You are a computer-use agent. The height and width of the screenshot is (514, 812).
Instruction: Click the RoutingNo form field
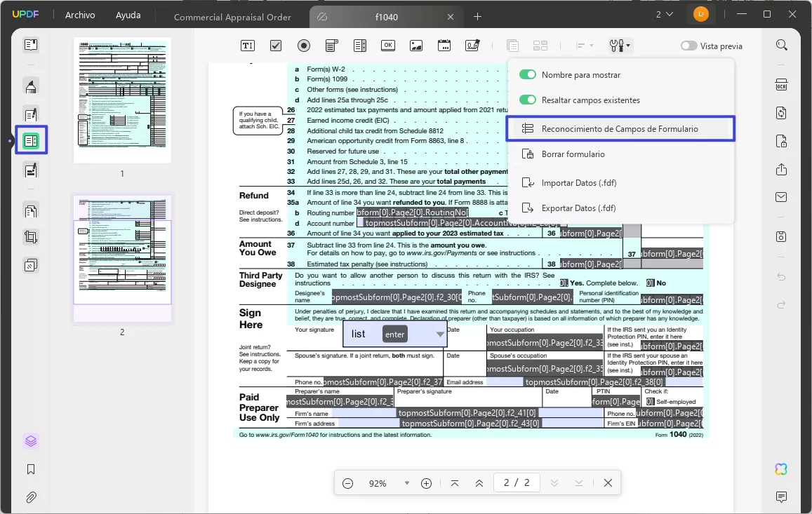click(412, 212)
